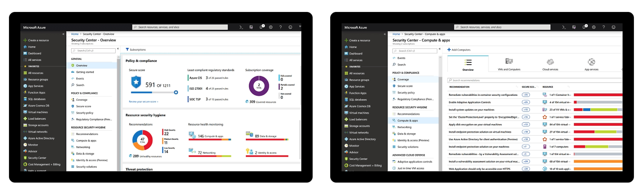Open Virtual machines in left window sidebar
This screenshot has height=194, width=644.
click(35, 112)
